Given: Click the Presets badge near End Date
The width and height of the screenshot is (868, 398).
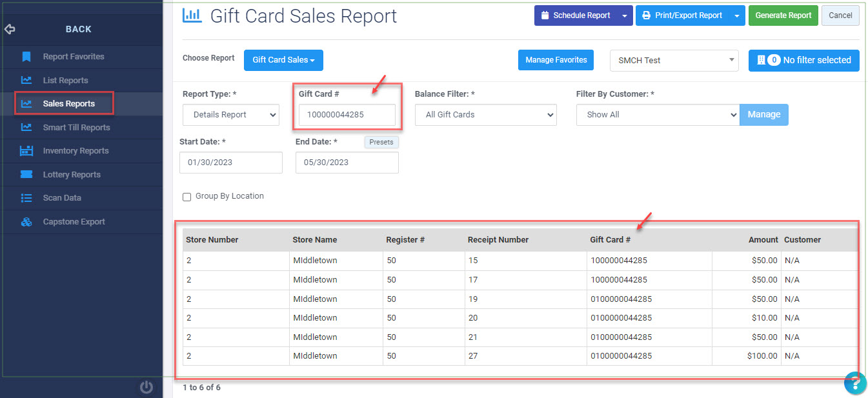Looking at the screenshot, I should coord(381,142).
